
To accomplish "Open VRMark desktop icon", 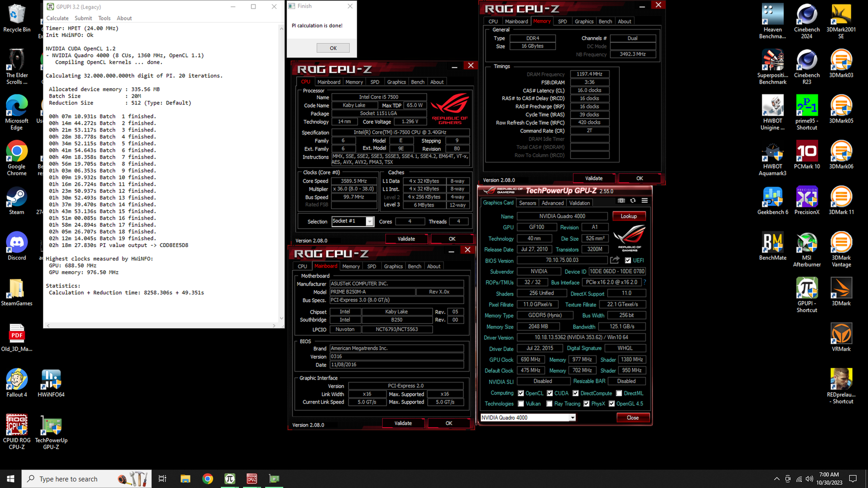I will (x=841, y=338).
